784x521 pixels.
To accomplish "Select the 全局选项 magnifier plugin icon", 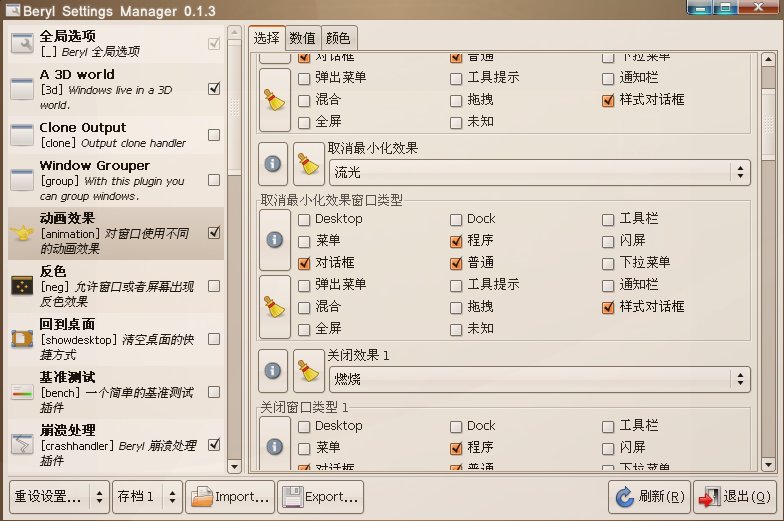I will click(x=22, y=44).
